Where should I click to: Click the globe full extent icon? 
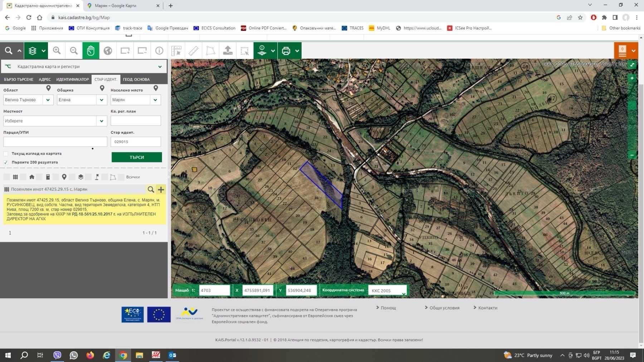[x=108, y=51]
